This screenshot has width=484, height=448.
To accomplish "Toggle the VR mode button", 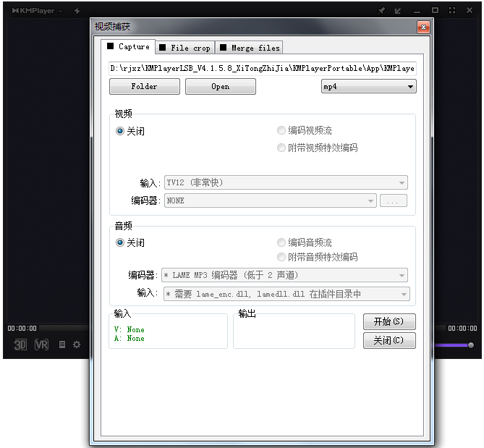I will (42, 345).
